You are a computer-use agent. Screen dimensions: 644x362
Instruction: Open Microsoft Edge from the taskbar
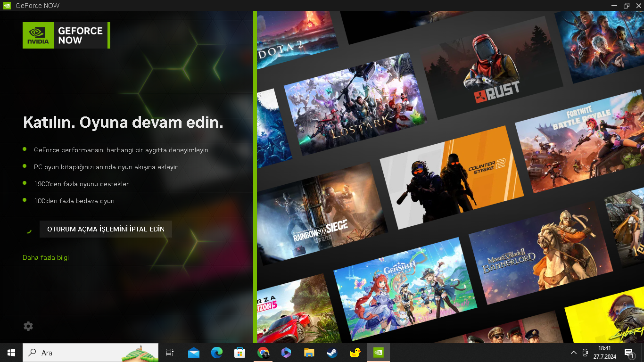[x=217, y=353]
